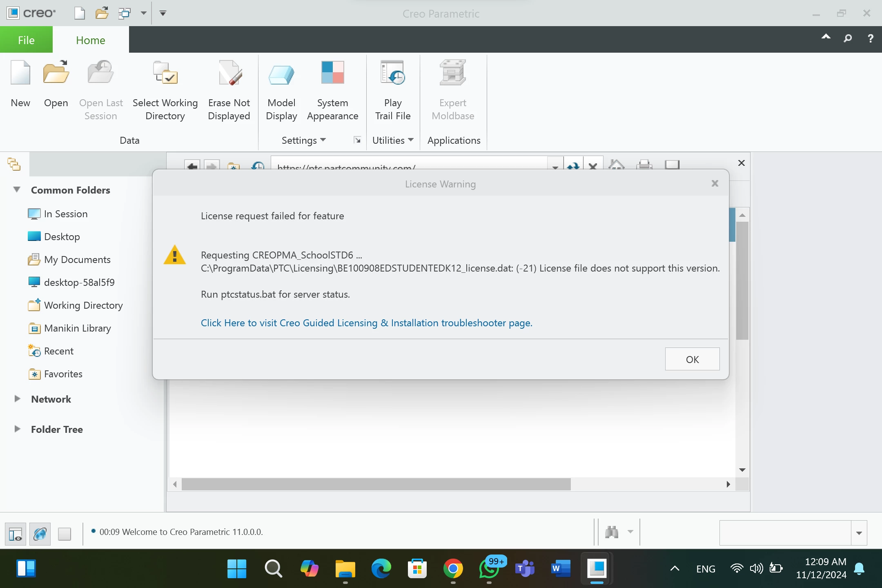Screen dimensions: 882x588
Task: Toggle the navigator display button in status bar
Action: tap(16, 534)
